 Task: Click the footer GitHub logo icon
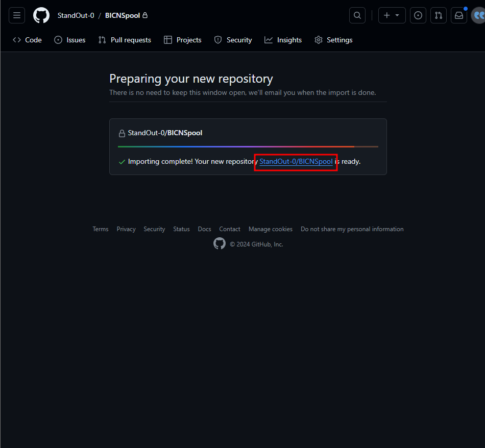(220, 243)
